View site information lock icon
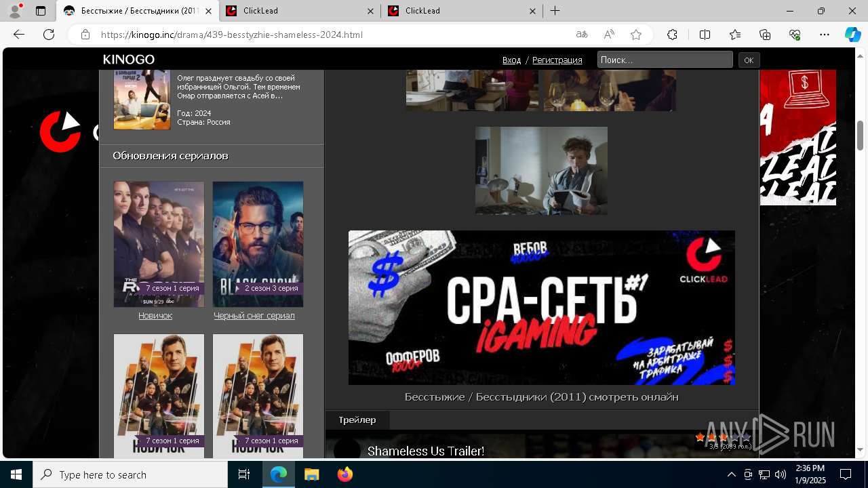The width and height of the screenshot is (868, 488). (85, 35)
